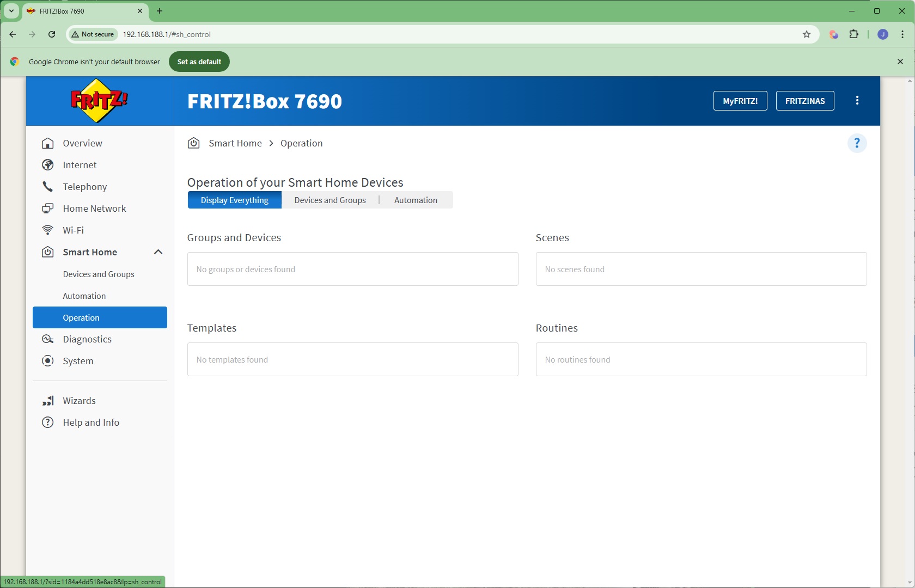The width and height of the screenshot is (915, 588).
Task: Select the Telephony handset icon
Action: tap(48, 187)
